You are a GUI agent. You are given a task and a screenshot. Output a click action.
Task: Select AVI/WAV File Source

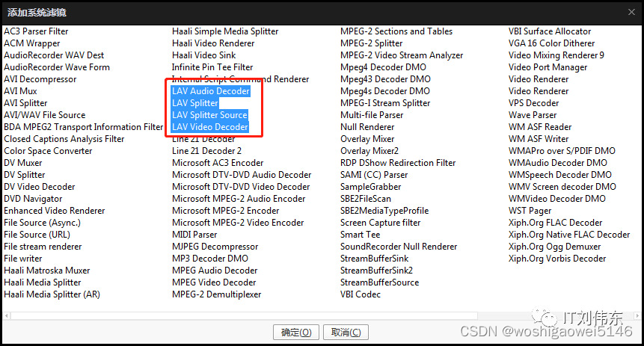click(45, 115)
